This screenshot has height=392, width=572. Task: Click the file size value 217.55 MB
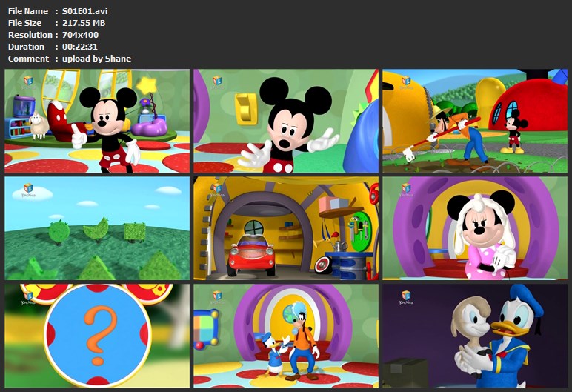click(x=84, y=23)
